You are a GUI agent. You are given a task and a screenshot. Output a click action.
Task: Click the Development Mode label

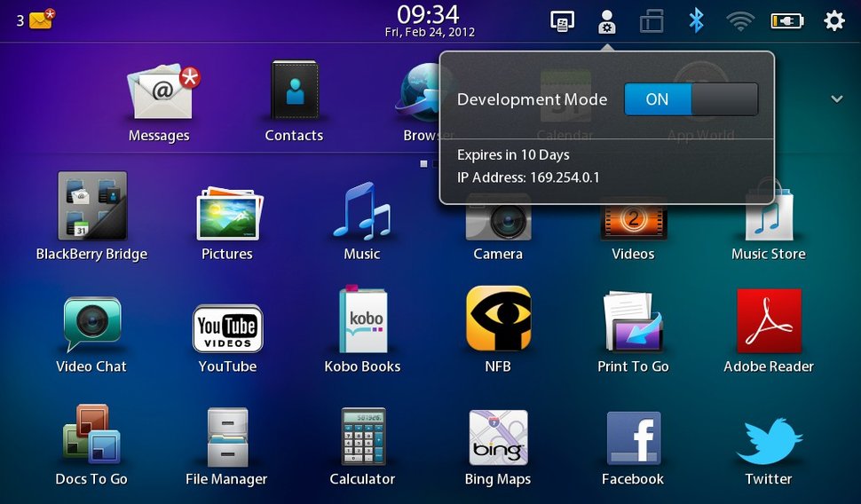[x=532, y=99]
